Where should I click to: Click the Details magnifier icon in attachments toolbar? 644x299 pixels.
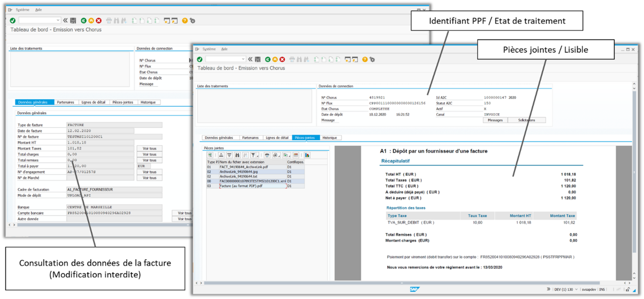pos(210,155)
